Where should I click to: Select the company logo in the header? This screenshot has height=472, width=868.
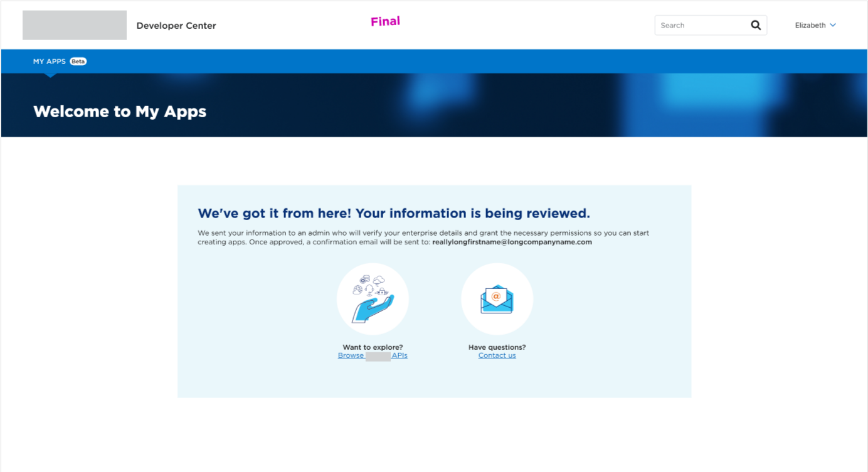pos(74,24)
